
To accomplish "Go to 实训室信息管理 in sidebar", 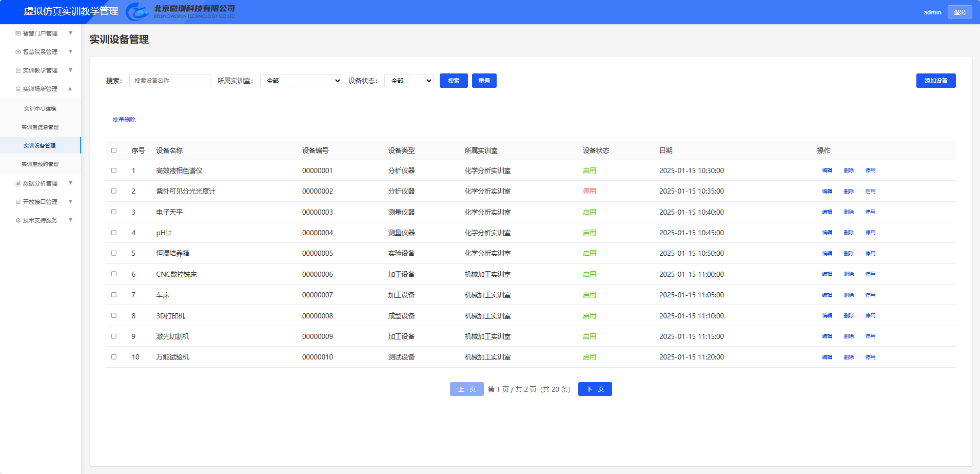I will [x=40, y=127].
